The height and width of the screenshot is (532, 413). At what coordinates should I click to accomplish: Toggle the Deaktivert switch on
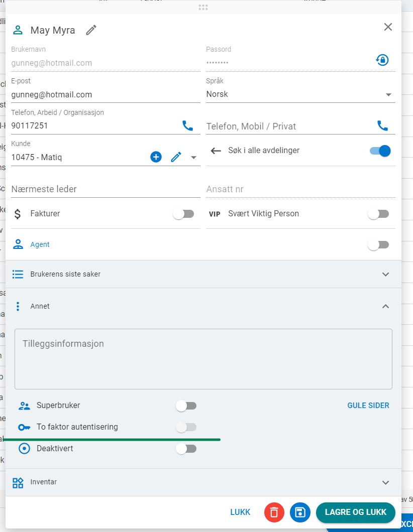(x=186, y=449)
